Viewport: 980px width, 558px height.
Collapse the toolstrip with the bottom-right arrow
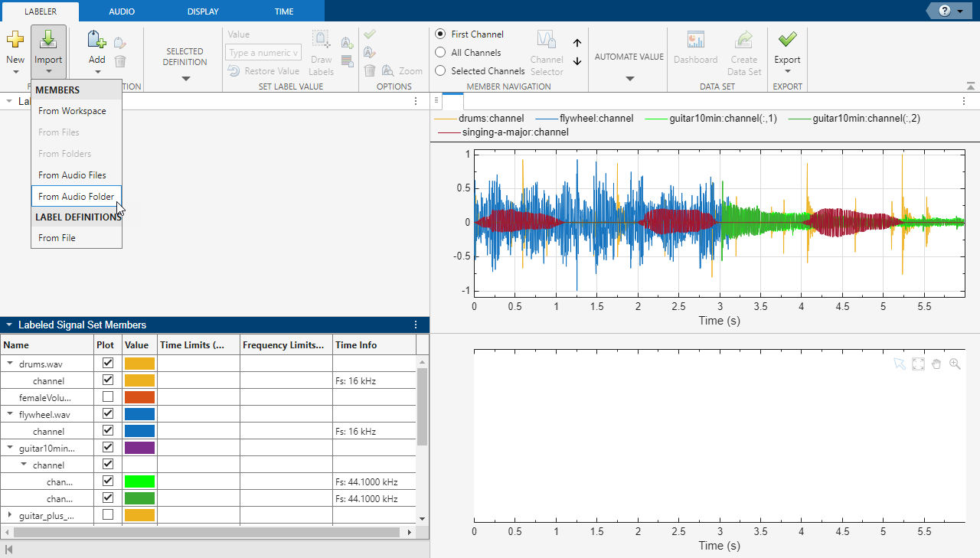(x=971, y=86)
